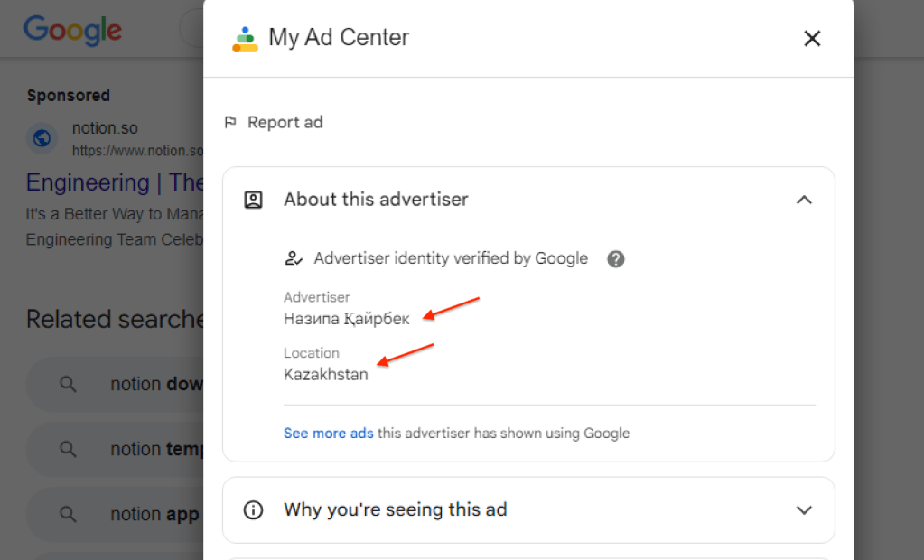Select the notion temp related search suggestion
Screen dimensions: 924x560
(x=115, y=449)
